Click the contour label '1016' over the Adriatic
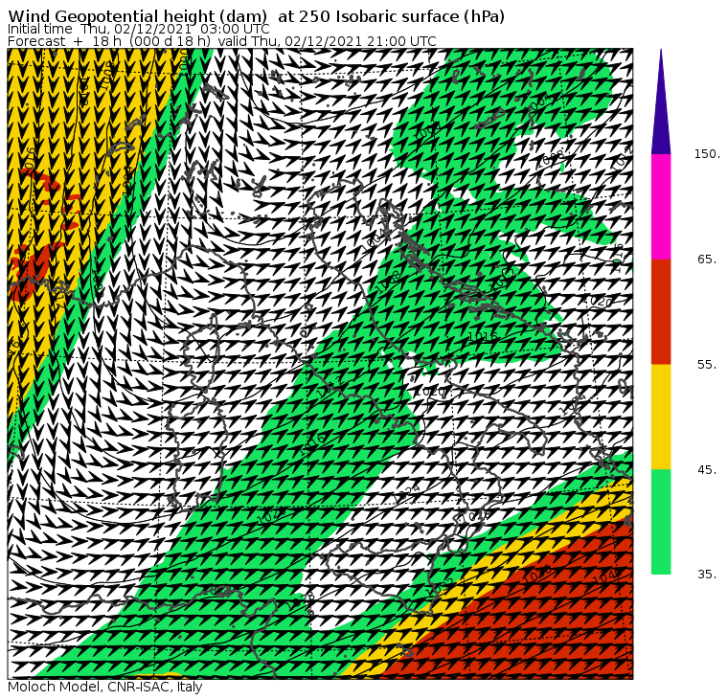 tap(483, 336)
